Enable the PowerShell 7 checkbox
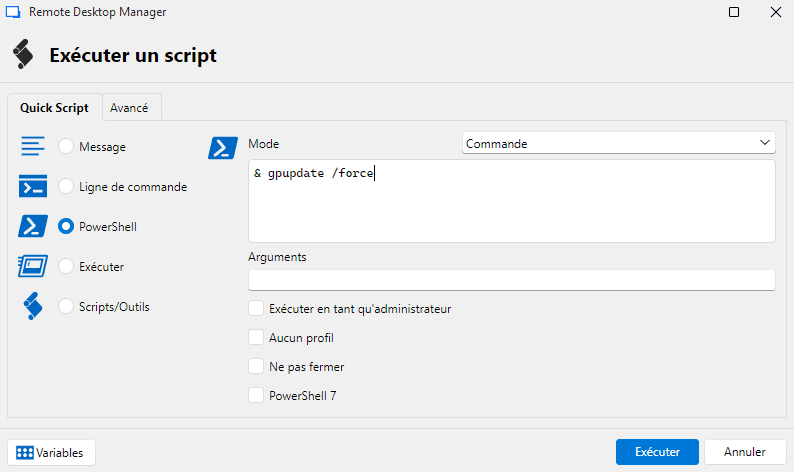 pyautogui.click(x=256, y=395)
